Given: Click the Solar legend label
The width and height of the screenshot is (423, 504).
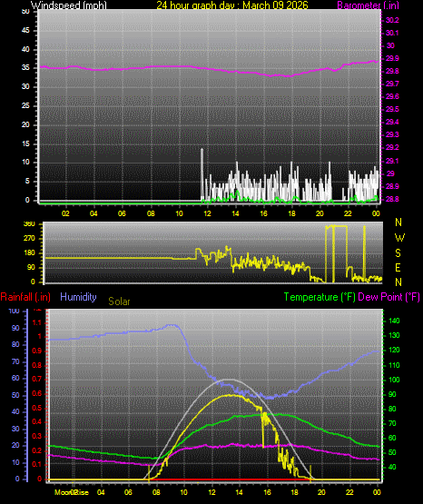Looking at the screenshot, I should pos(119,301).
